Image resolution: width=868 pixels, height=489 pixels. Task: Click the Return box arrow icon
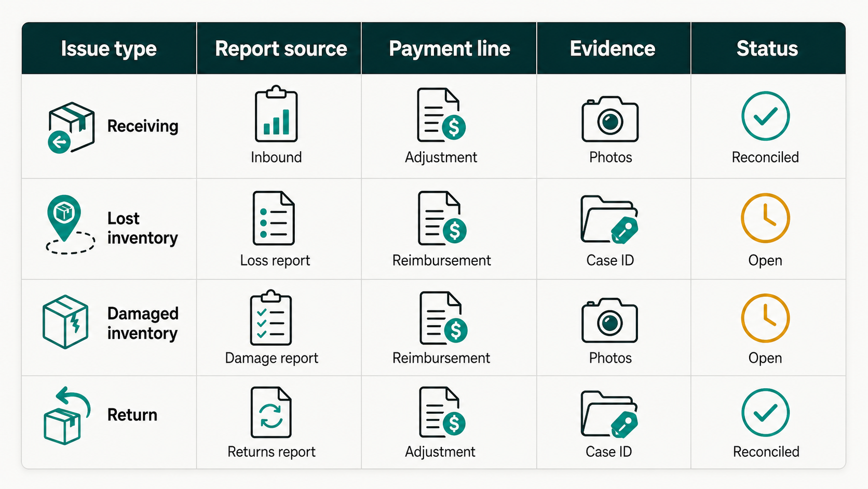point(67,415)
